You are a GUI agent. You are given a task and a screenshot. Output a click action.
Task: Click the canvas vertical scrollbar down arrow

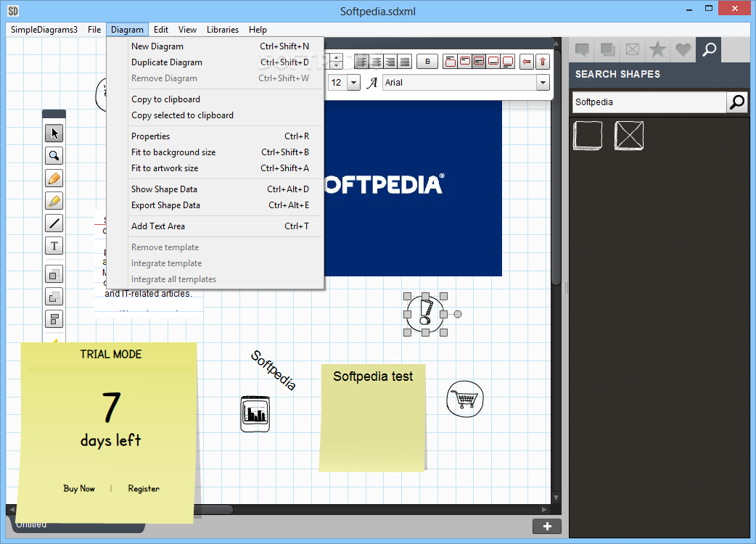tap(556, 498)
